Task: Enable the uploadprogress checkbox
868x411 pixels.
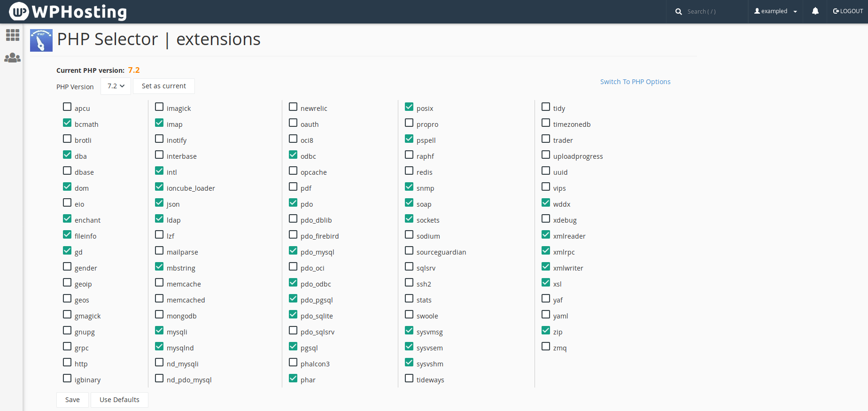Action: (546, 155)
